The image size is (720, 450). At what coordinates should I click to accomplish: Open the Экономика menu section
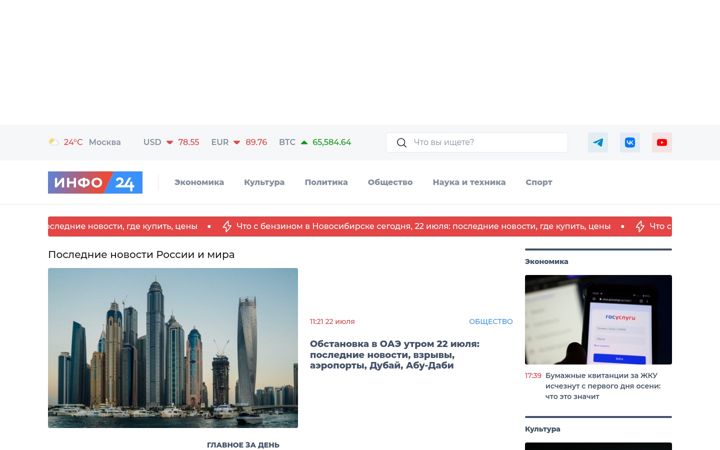tap(199, 182)
